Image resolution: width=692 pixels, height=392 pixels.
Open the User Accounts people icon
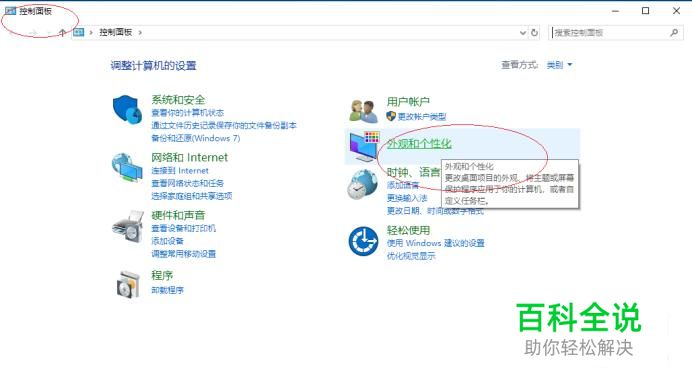[x=363, y=111]
